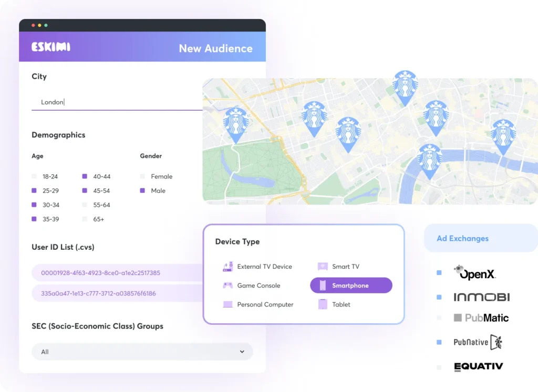The image size is (538, 392).
Task: Click the PubNative logo
Action: point(478,342)
